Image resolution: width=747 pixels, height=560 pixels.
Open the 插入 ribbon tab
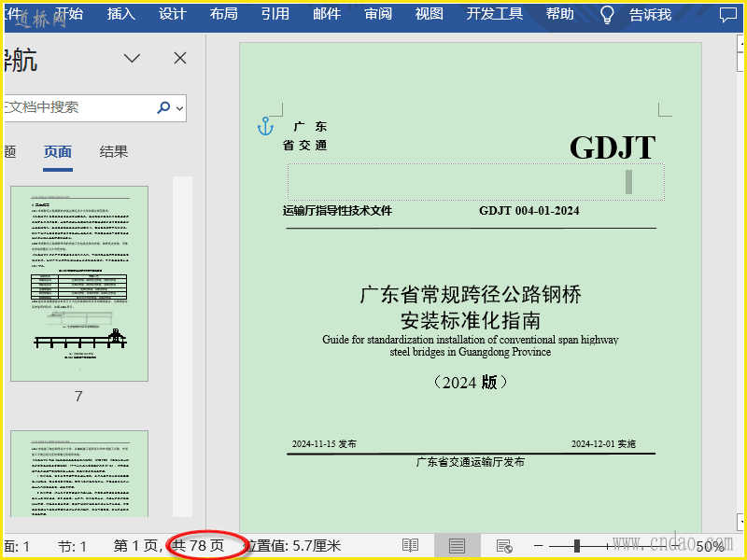coord(121,14)
